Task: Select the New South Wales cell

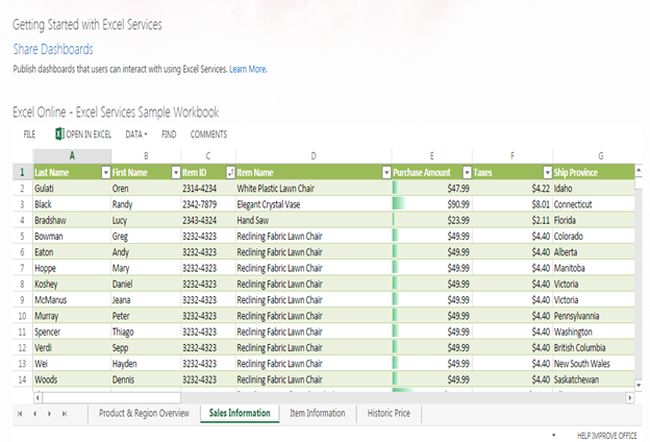Action: pos(594,364)
